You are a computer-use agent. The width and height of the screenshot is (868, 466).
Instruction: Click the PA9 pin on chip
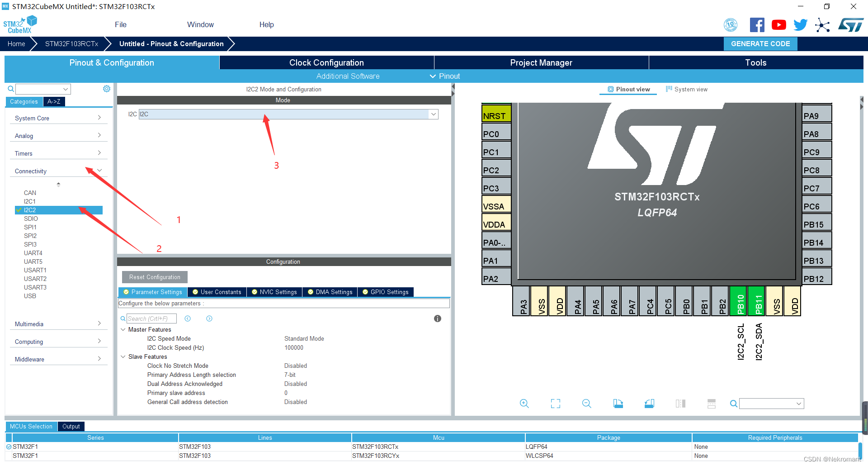[817, 113]
